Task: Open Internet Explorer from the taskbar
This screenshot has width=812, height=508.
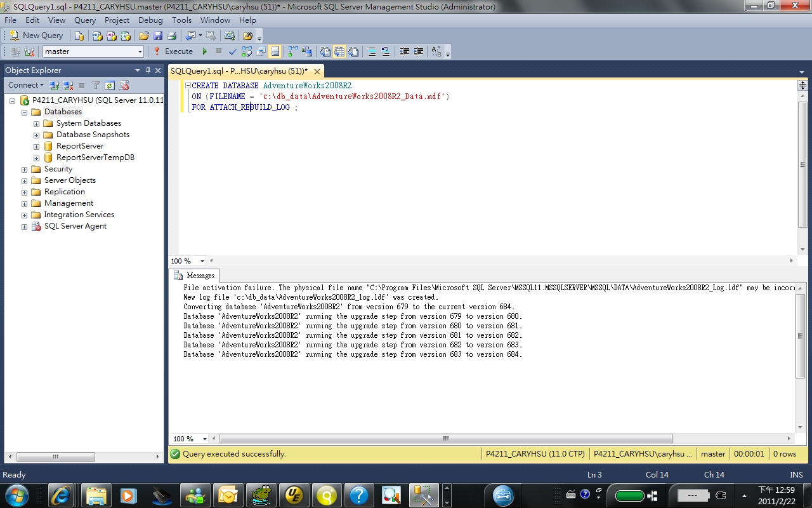Action: pyautogui.click(x=62, y=494)
